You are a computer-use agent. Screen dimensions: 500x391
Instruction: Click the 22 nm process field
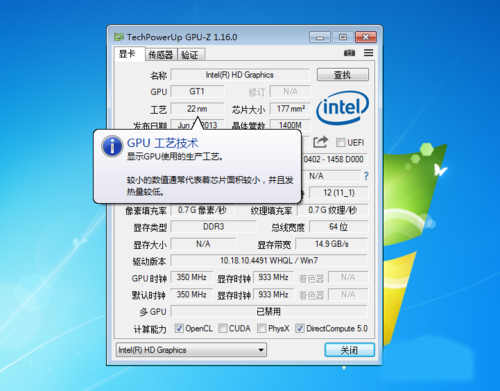tap(197, 109)
